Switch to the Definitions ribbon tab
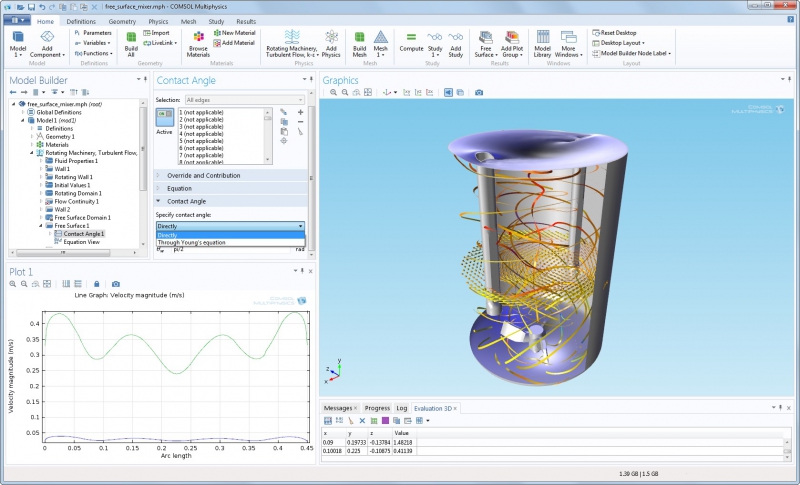Screen dimensions: 800x485 point(81,21)
